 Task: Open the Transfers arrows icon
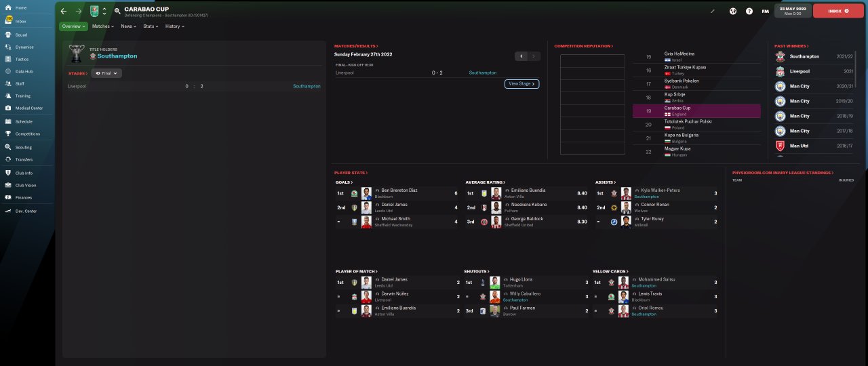8,159
